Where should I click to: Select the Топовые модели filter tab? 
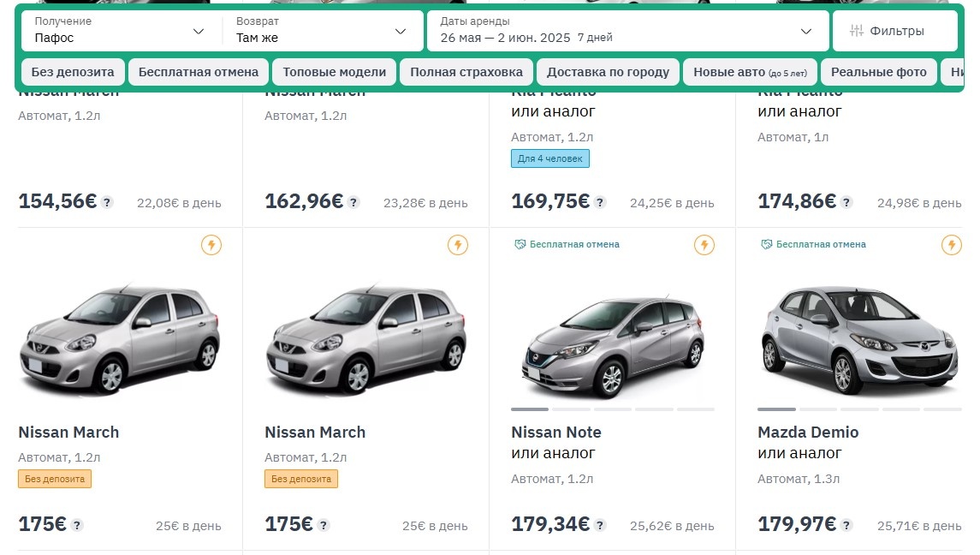[334, 72]
